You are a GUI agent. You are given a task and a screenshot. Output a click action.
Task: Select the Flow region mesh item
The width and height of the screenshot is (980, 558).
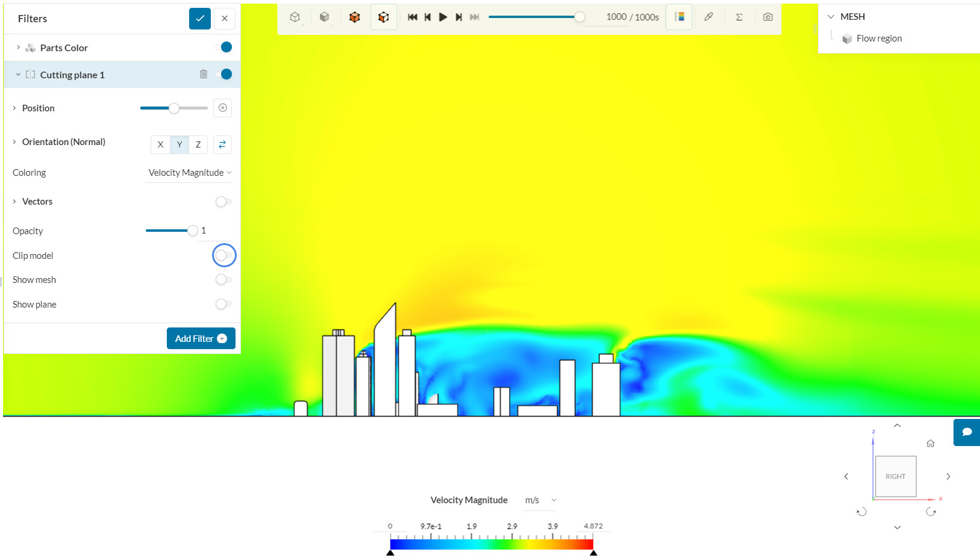pos(879,39)
